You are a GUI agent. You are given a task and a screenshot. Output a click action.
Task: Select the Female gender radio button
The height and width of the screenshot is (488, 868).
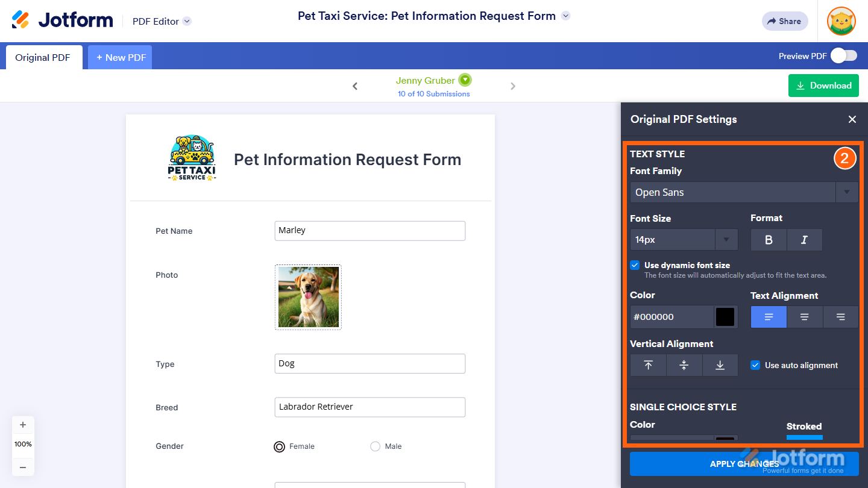[279, 446]
